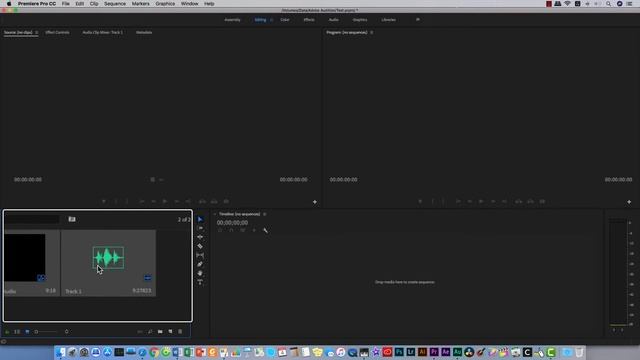This screenshot has width=640, height=360.
Task: Open Timeline panel menu icon
Action: (x=264, y=214)
